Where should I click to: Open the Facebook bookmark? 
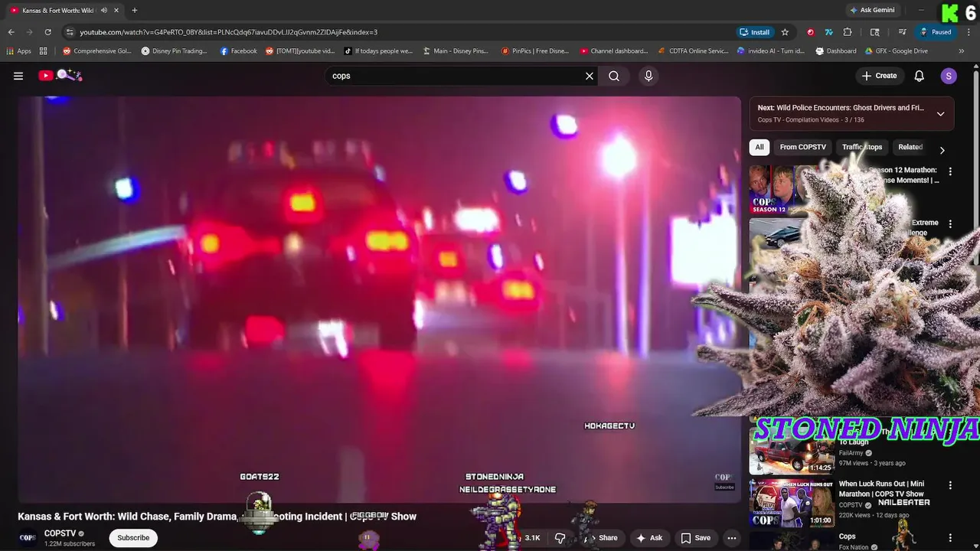point(239,51)
